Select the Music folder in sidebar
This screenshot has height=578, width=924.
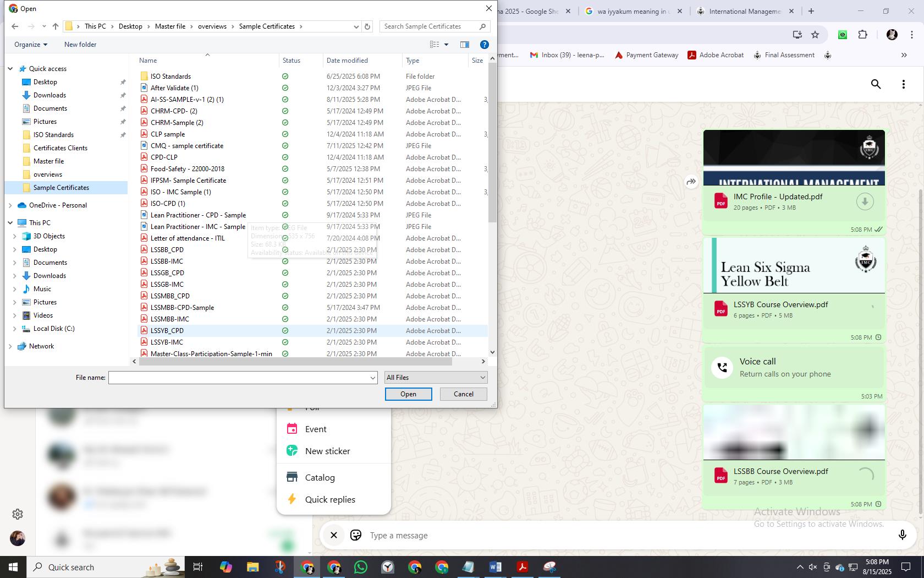42,289
